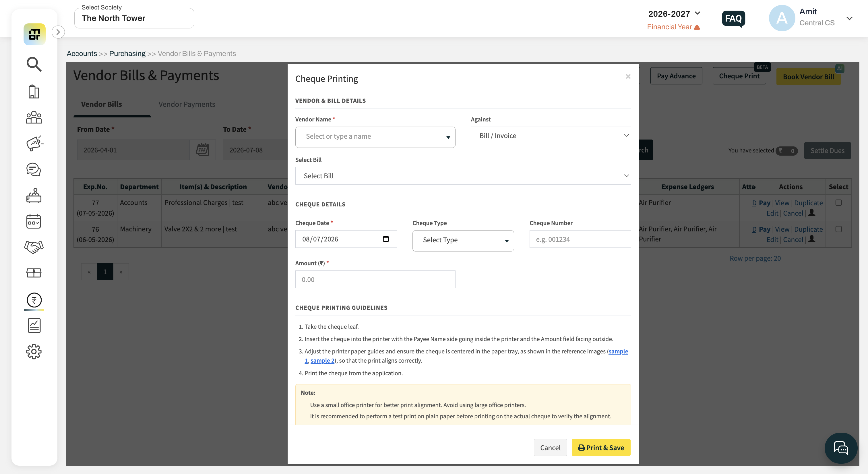Open the reports chart sidebar icon
Image resolution: width=868 pixels, height=474 pixels.
pyautogui.click(x=34, y=325)
